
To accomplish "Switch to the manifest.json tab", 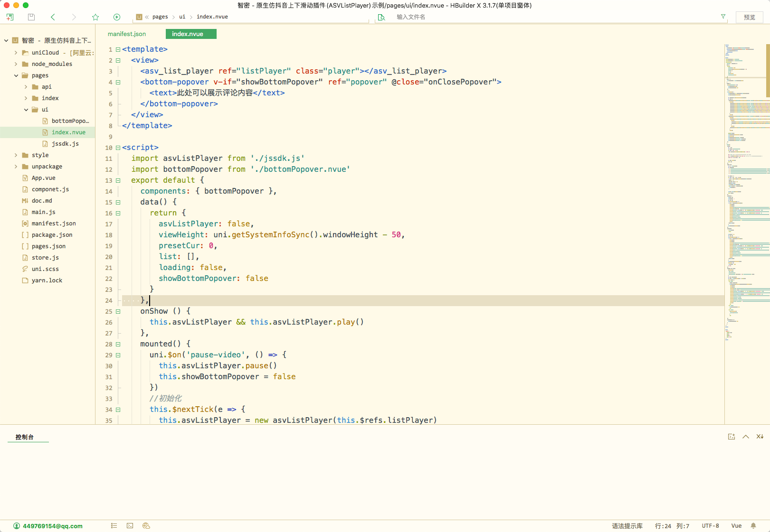I will click(x=127, y=34).
